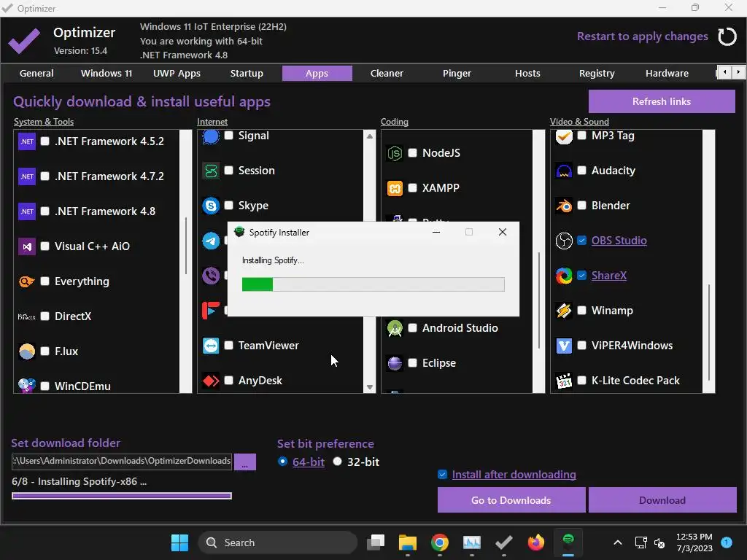Uncheck the OBS Studio checkbox
The height and width of the screenshot is (560, 747).
(581, 240)
